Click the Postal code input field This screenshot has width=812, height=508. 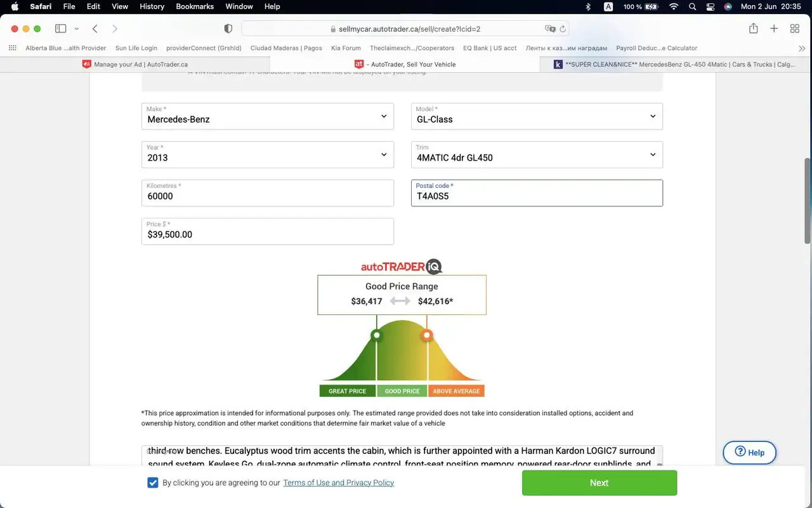(x=537, y=193)
